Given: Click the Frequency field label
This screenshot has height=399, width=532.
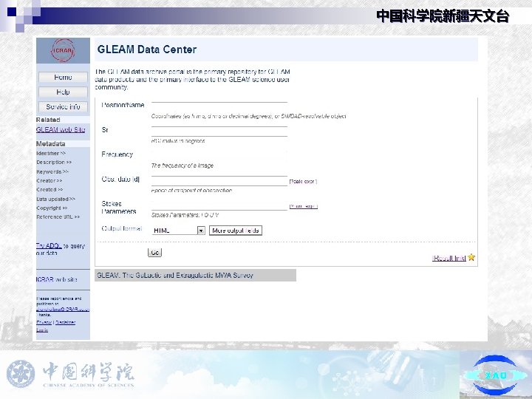Looking at the screenshot, I should pos(117,154).
